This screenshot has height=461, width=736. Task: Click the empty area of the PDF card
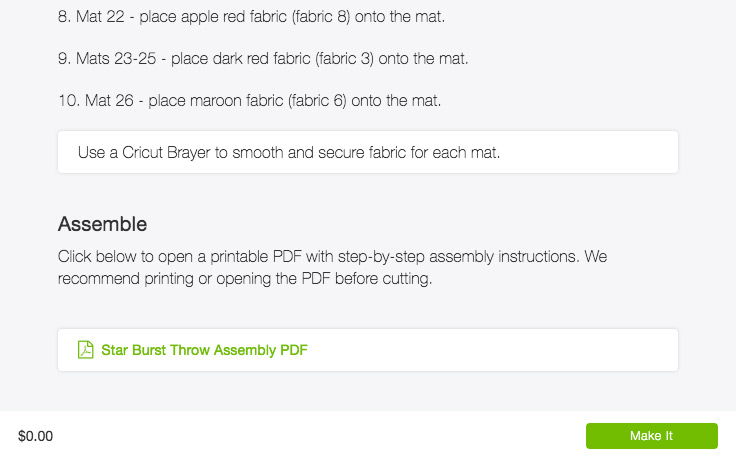point(493,350)
